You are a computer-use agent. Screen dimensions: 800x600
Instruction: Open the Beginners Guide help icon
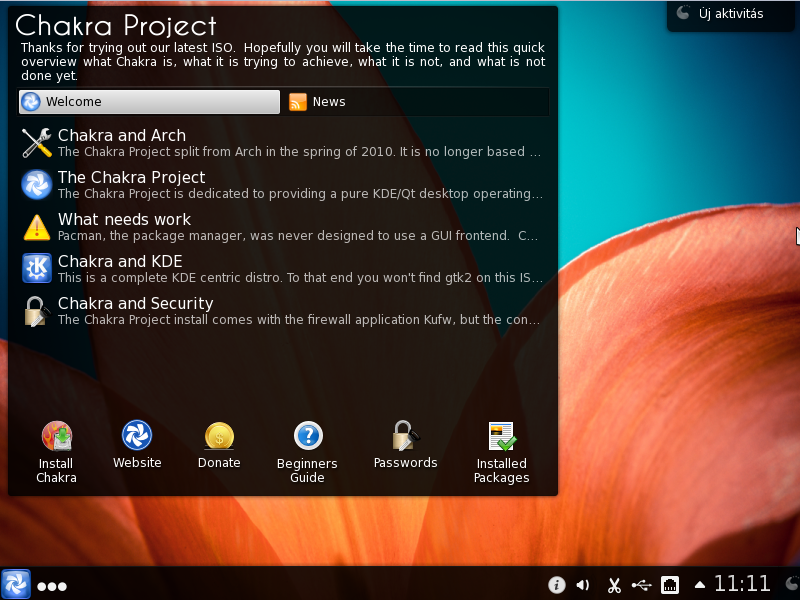308,436
